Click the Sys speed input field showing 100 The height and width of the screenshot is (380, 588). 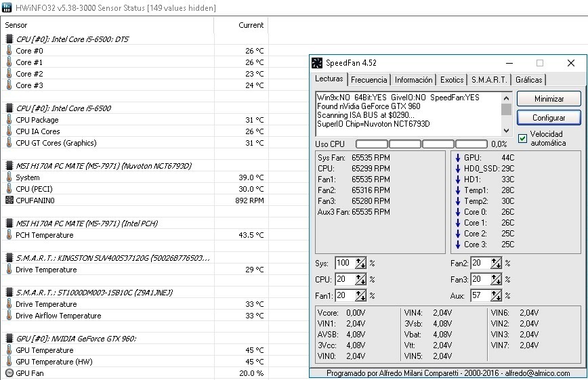(x=345, y=263)
